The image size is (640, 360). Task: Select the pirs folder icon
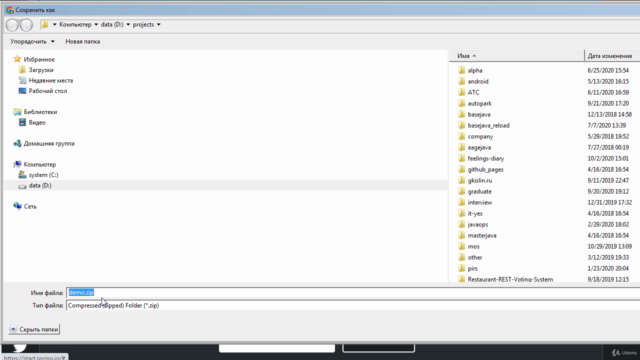pyautogui.click(x=462, y=269)
